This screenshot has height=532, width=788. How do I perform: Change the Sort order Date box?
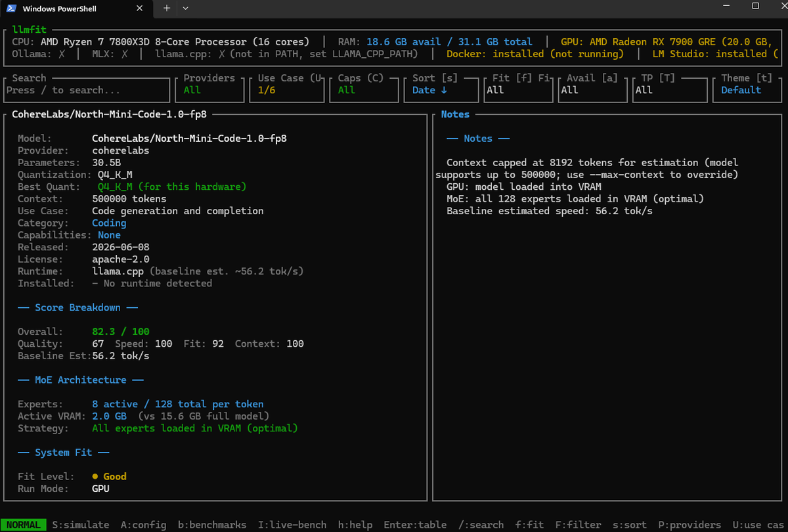(x=441, y=90)
